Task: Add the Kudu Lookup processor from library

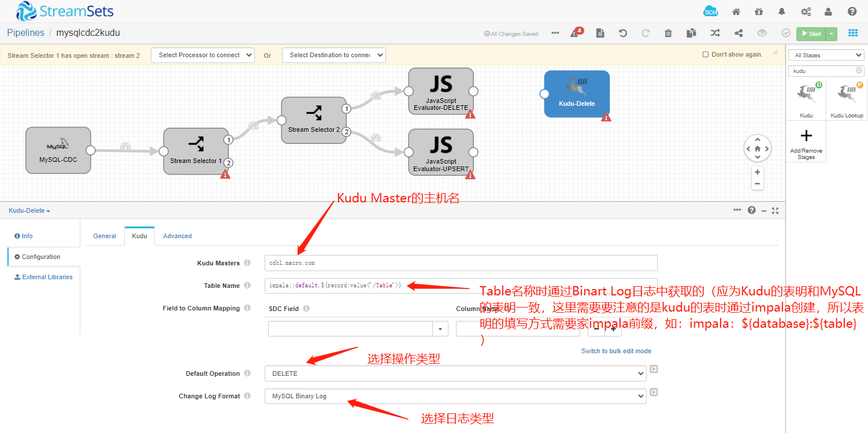Action: pos(847,99)
